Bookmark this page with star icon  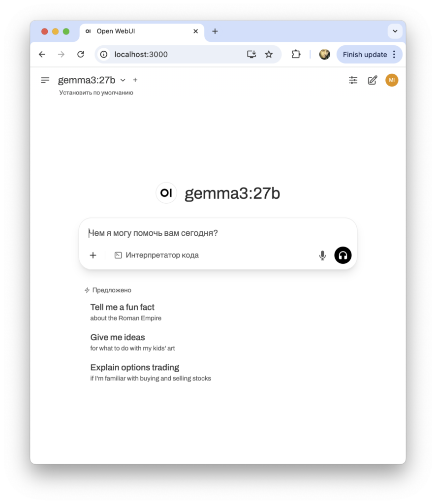[269, 54]
